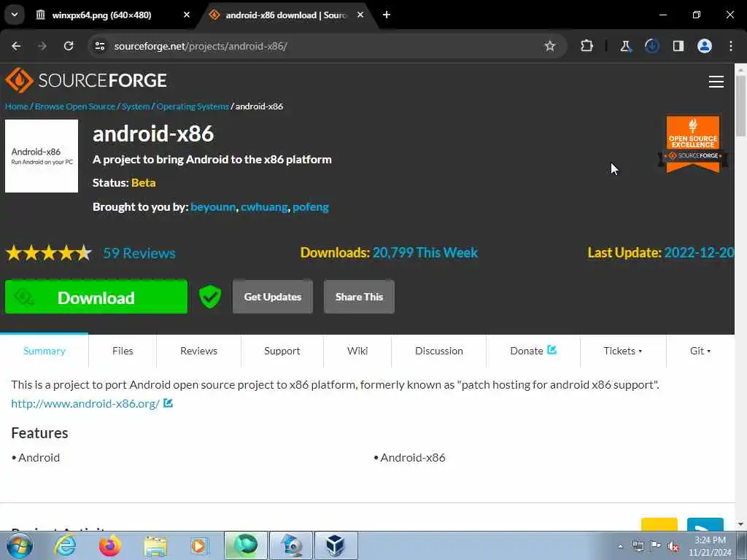The width and height of the screenshot is (747, 560).
Task: Open pofeng's profile link
Action: [x=311, y=207]
